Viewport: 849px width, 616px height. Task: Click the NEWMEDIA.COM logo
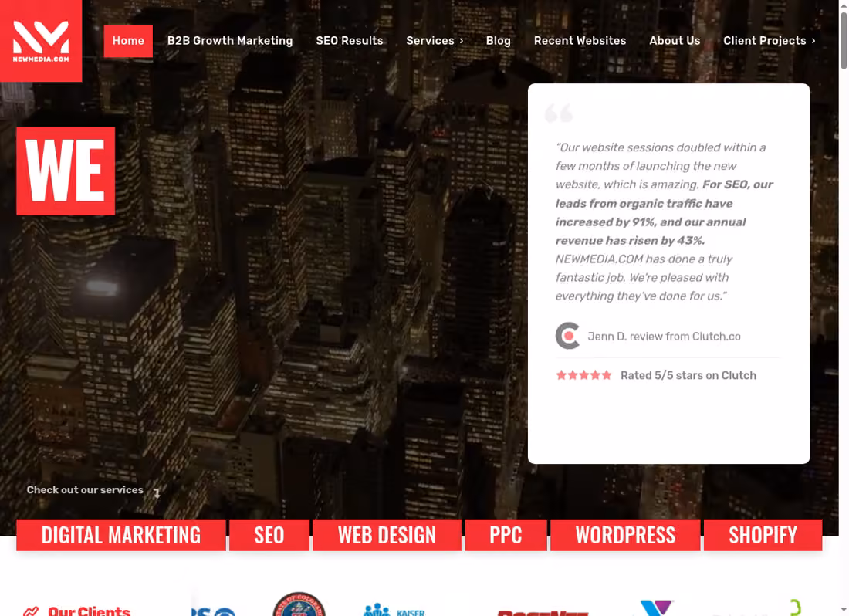[41, 41]
